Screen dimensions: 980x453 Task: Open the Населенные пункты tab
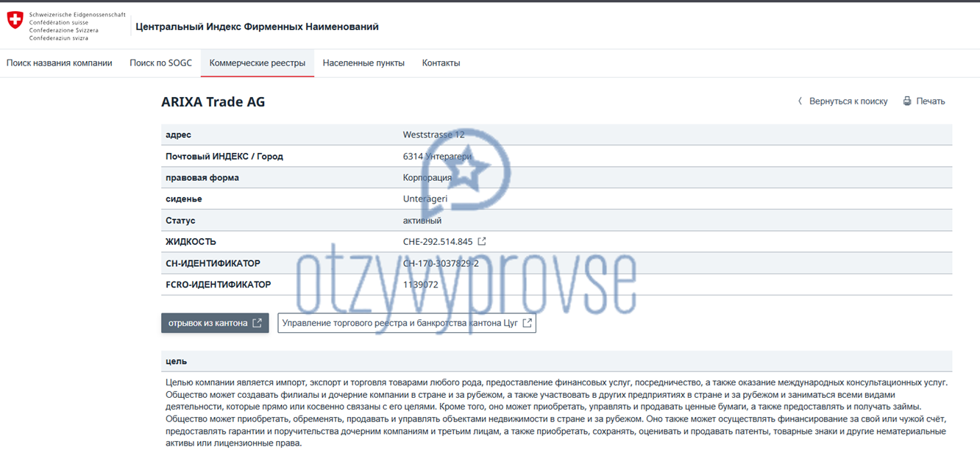click(x=363, y=63)
